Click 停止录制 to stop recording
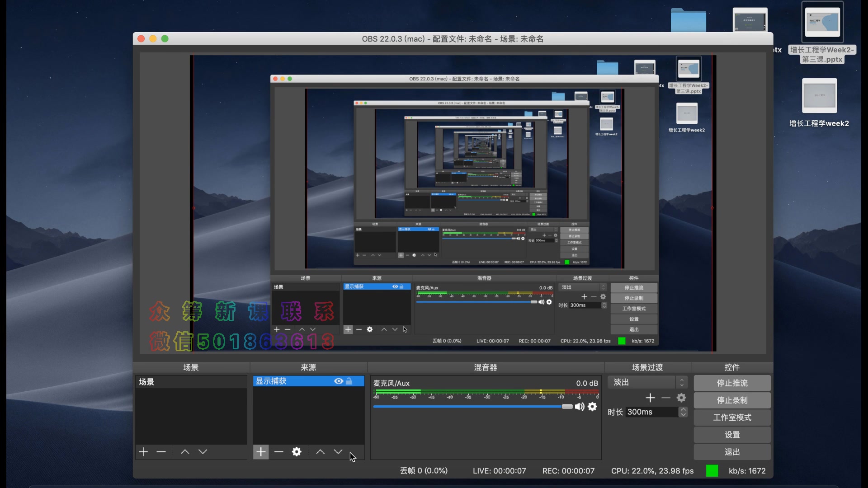 [x=732, y=400]
